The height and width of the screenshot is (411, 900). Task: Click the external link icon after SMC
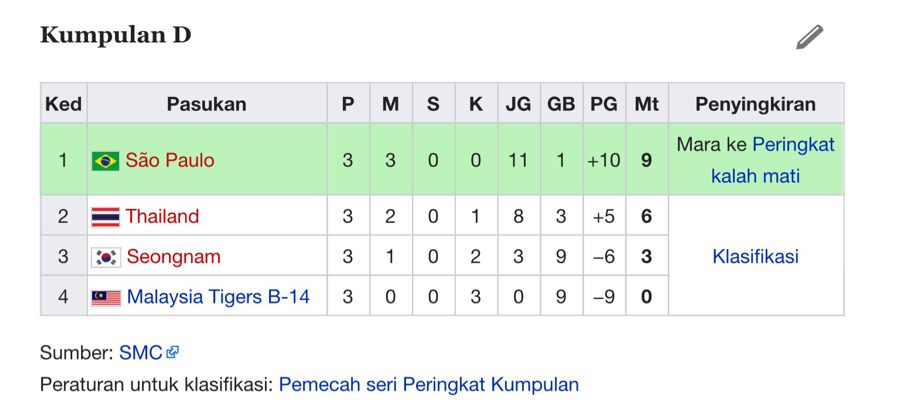click(172, 352)
